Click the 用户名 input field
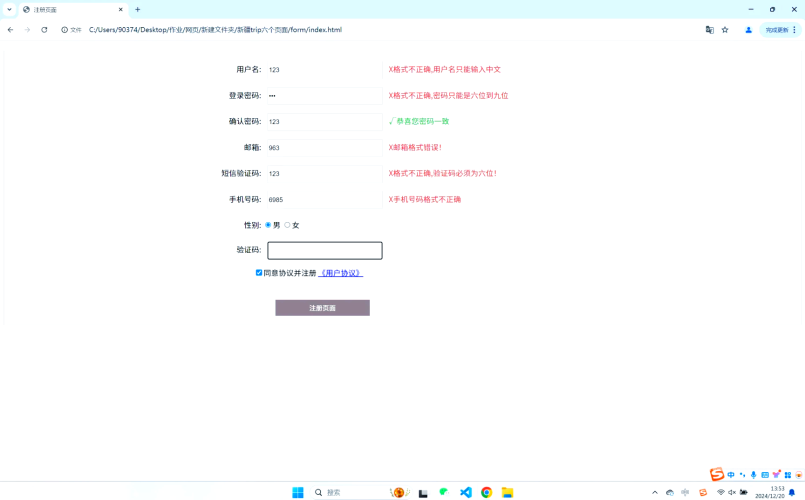Viewport: 805px width, 500px height. tap(324, 69)
